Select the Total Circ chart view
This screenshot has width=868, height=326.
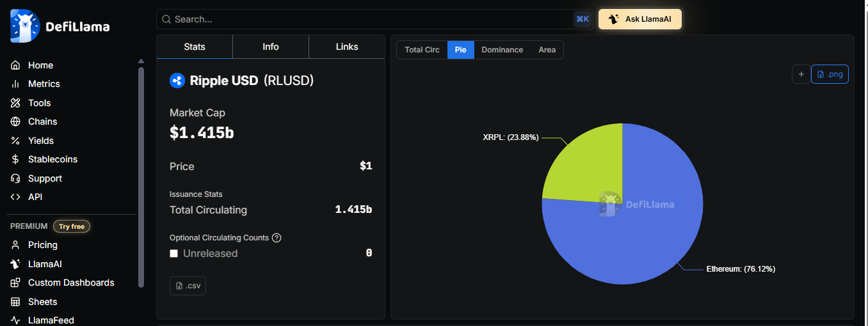pos(422,50)
